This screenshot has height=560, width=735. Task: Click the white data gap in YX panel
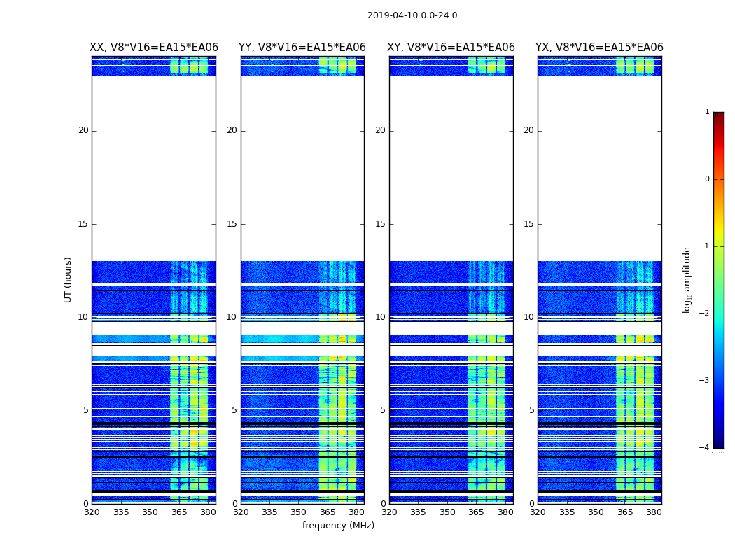(x=599, y=168)
